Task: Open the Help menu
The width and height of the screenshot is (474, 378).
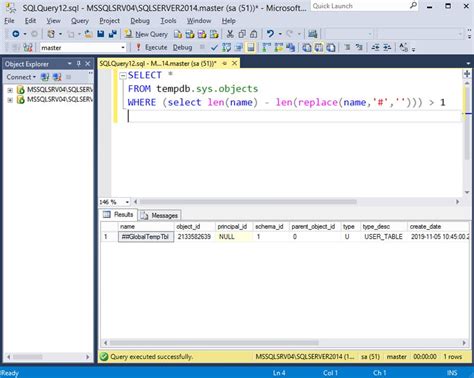Action: pos(229,21)
